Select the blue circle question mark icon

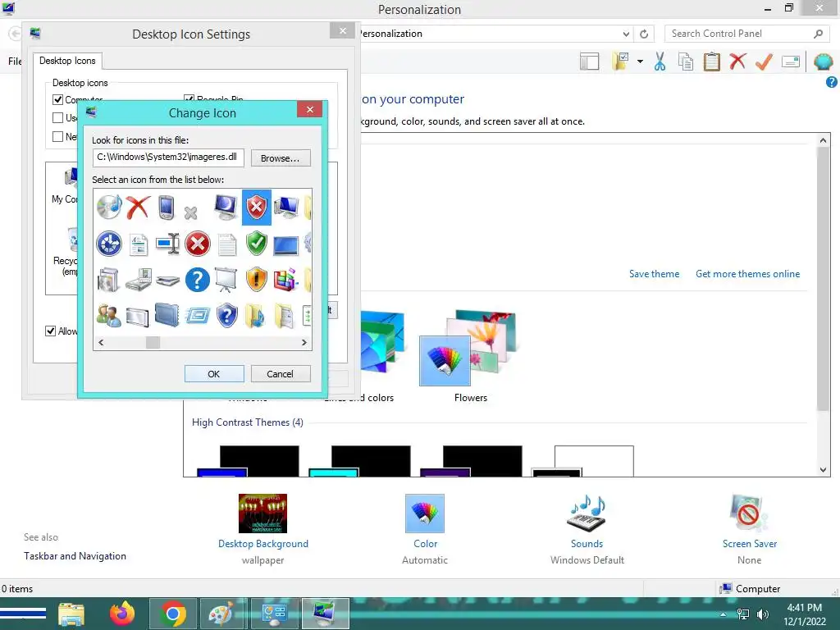pos(198,280)
